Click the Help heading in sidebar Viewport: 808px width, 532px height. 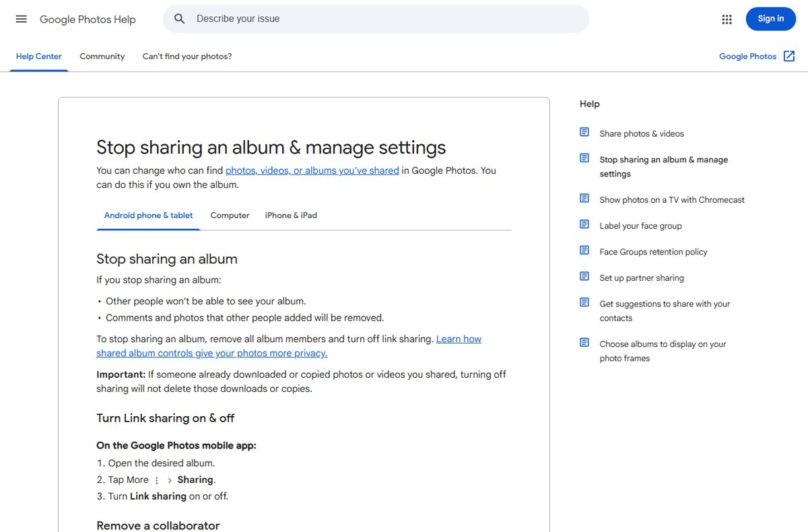click(x=589, y=104)
